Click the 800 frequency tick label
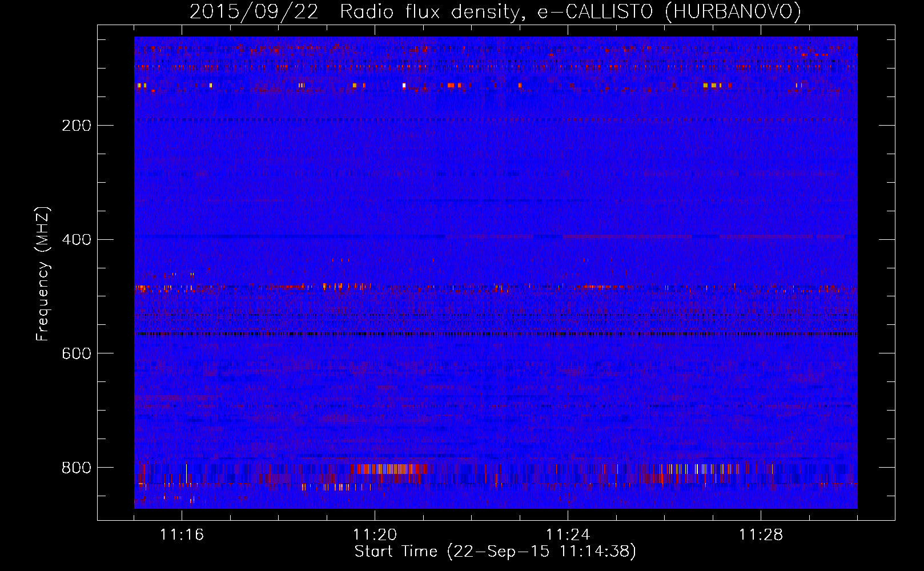This screenshot has width=924, height=571. coord(77,468)
